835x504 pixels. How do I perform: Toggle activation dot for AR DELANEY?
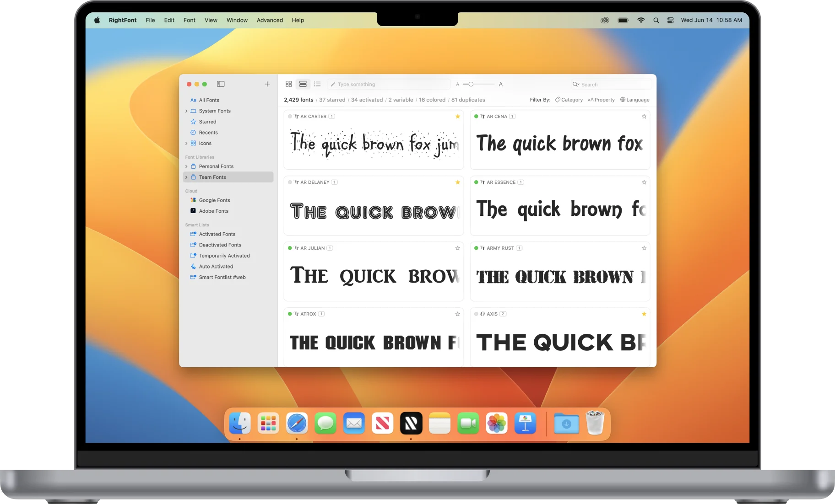coord(290,182)
